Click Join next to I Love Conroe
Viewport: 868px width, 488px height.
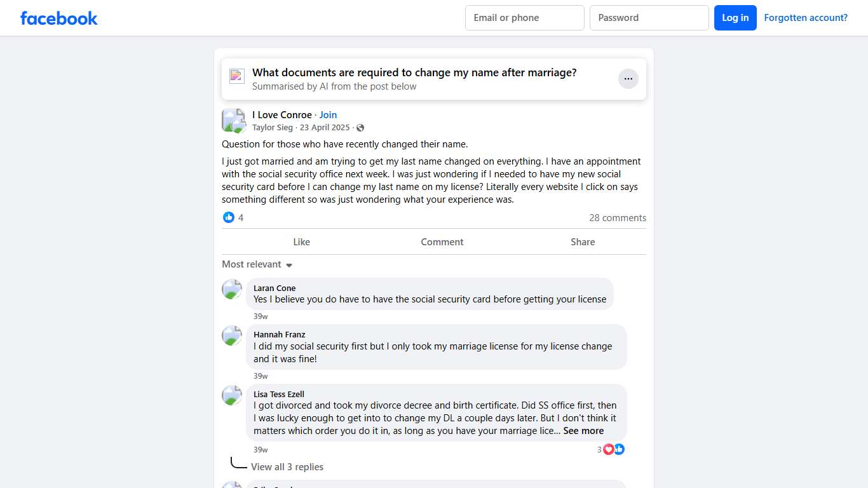click(328, 115)
